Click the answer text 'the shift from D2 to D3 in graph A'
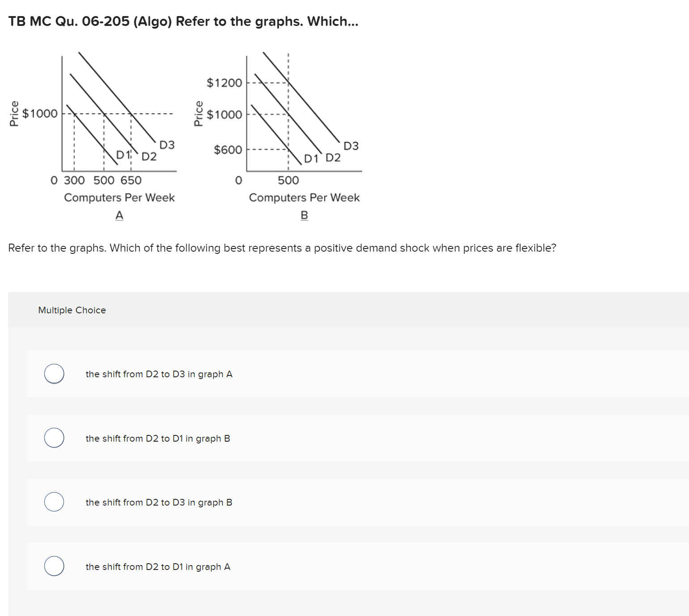Screen dimensions: 689x616 tap(158, 374)
